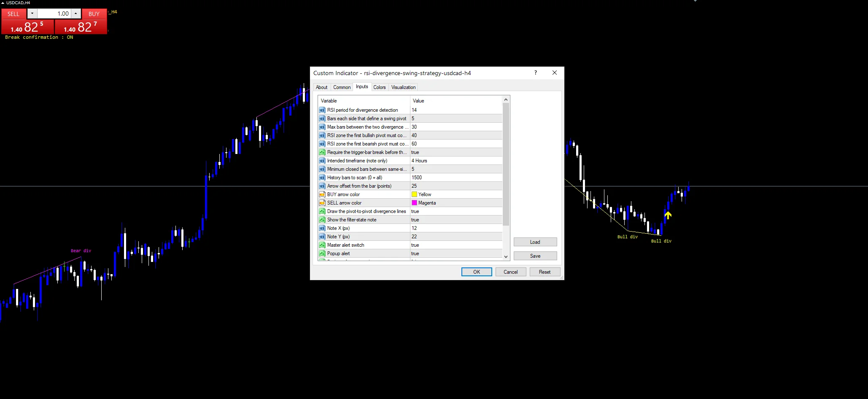Click SELL in one-click trading panel

click(13, 14)
